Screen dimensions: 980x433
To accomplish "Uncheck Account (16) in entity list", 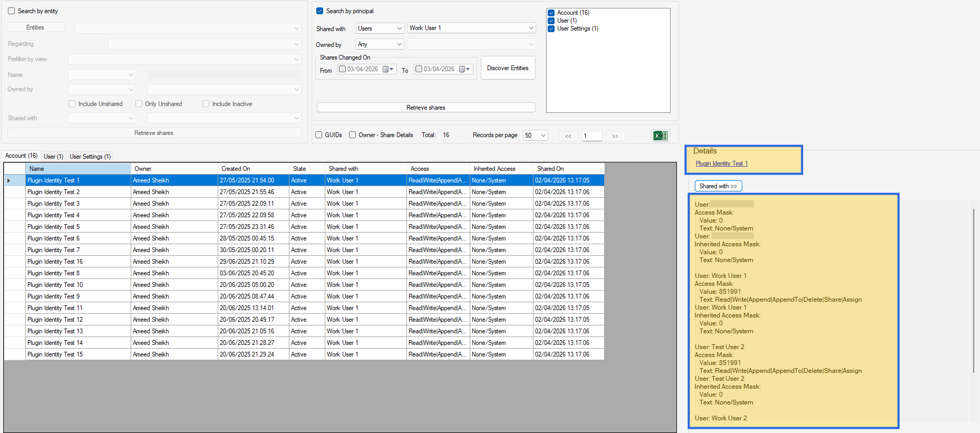I will click(x=551, y=13).
